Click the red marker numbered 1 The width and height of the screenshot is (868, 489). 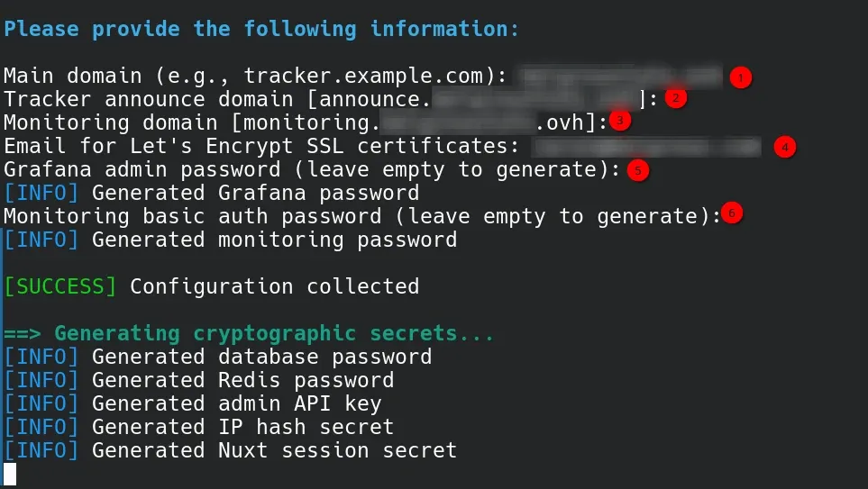(740, 77)
